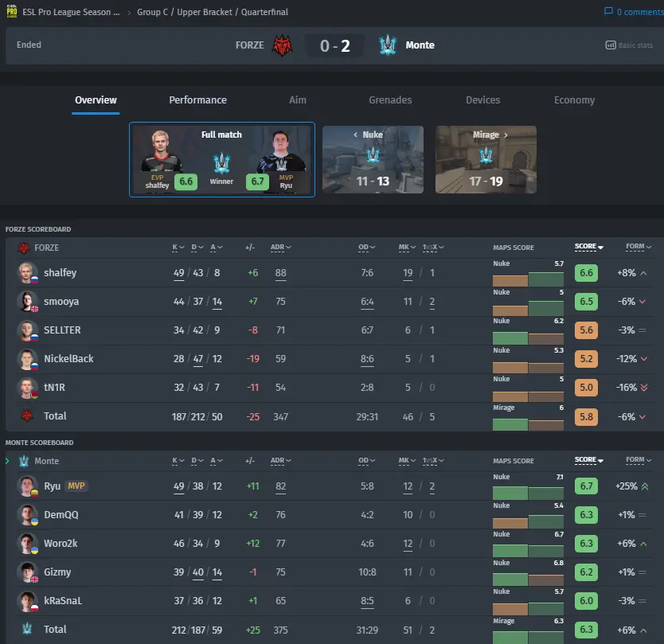Image resolution: width=664 pixels, height=644 pixels.
Task: Open player NickelBack's name
Action: point(68,359)
